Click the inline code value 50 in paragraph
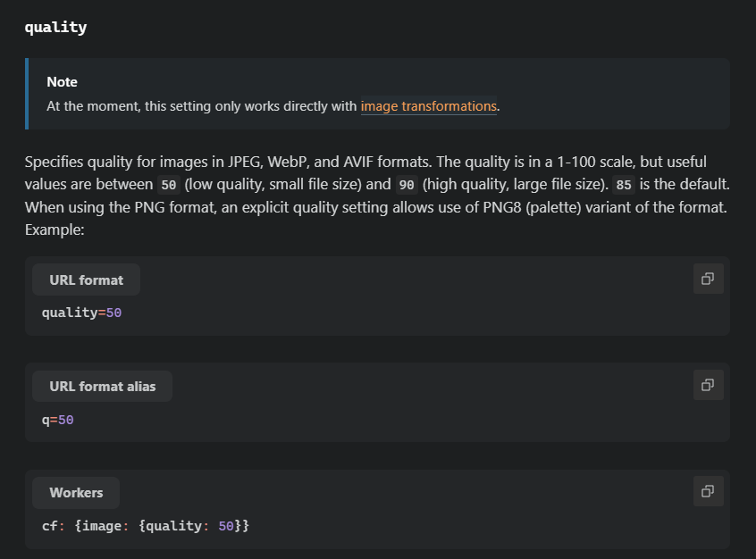 click(168, 185)
